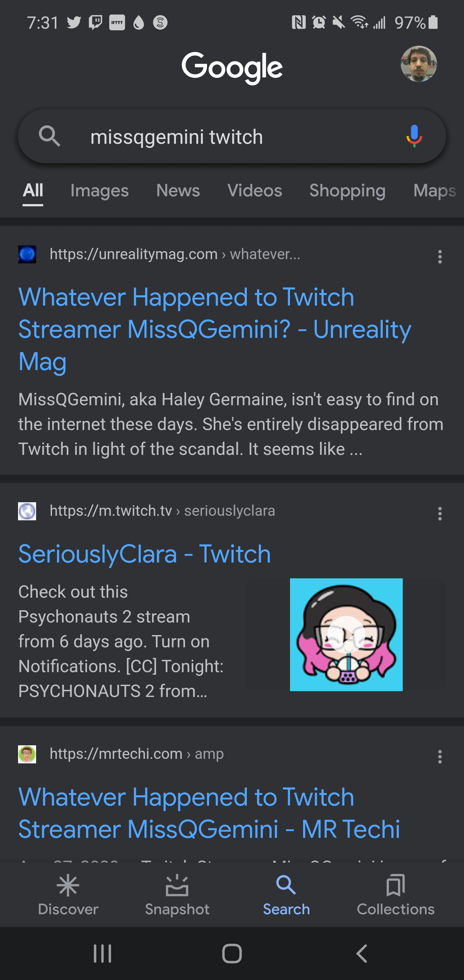Switch to the Shopping results tab

347,191
